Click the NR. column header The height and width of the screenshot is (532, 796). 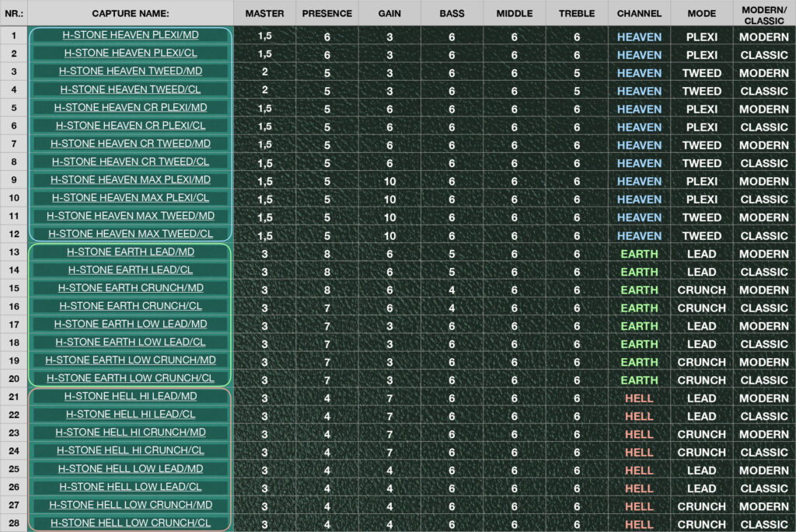click(13, 13)
